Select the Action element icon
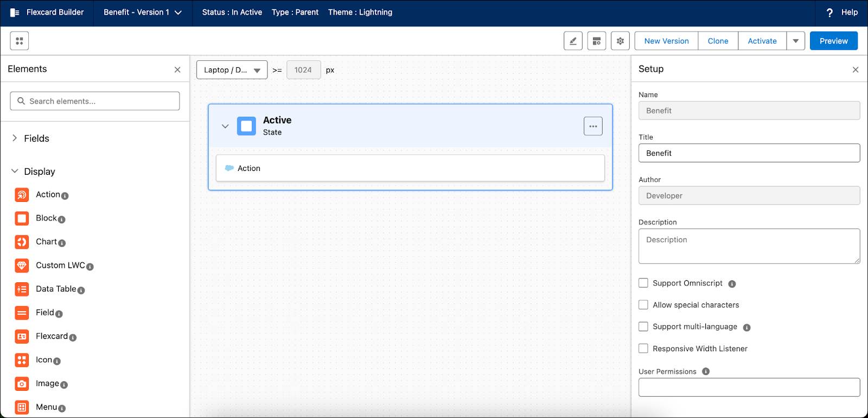 pos(22,195)
